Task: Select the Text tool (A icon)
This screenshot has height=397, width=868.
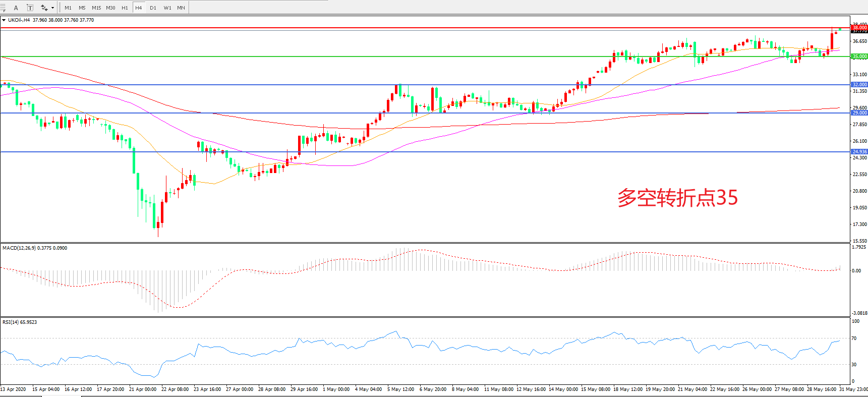Action: click(x=16, y=8)
